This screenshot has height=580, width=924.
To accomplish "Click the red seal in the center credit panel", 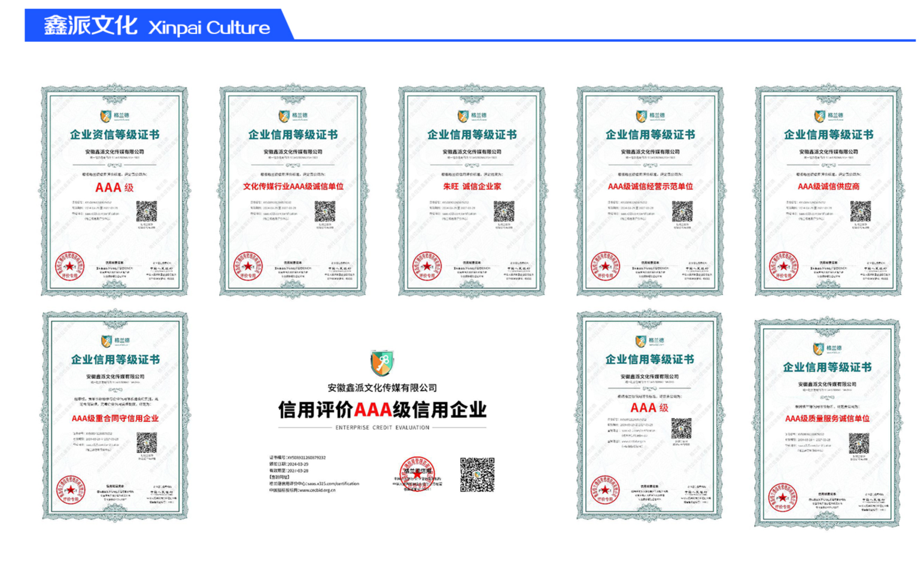I will 417,473.
